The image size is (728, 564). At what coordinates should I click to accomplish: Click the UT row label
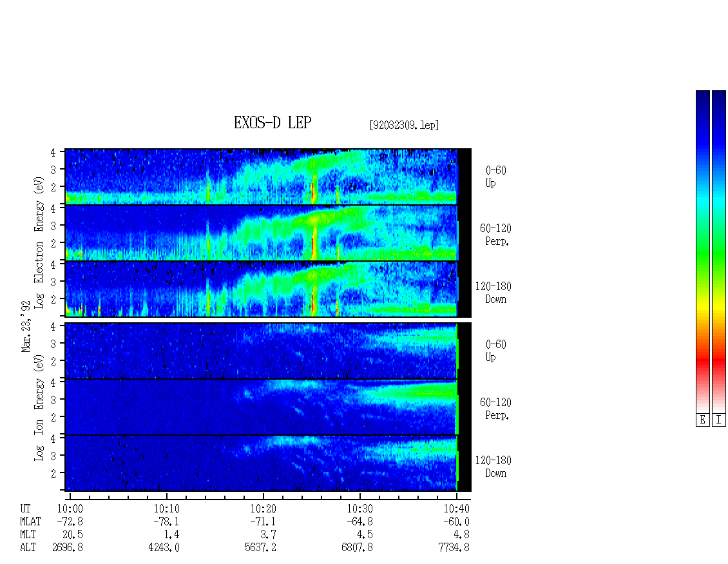pos(25,509)
